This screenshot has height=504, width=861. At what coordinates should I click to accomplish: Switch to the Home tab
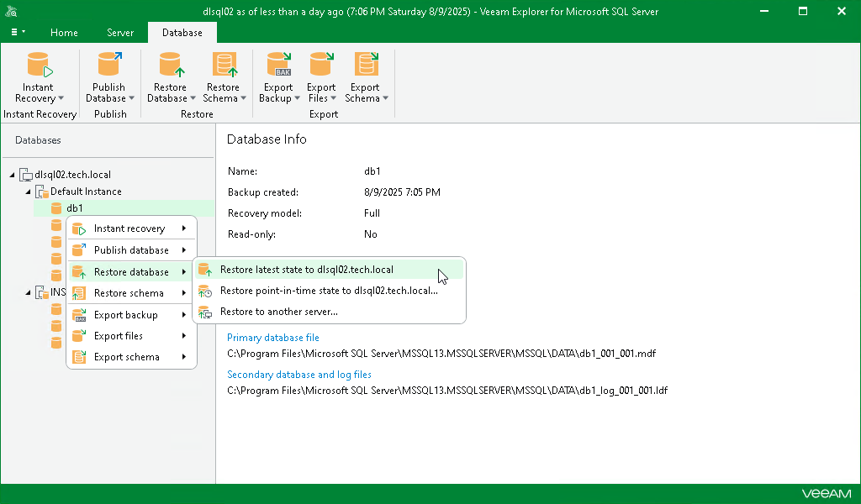[64, 33]
